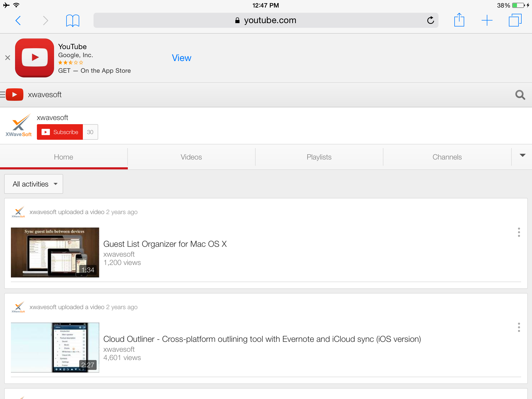Screen dimensions: 532x399
Task: Click the YouTube app star rating
Action: 70,63
